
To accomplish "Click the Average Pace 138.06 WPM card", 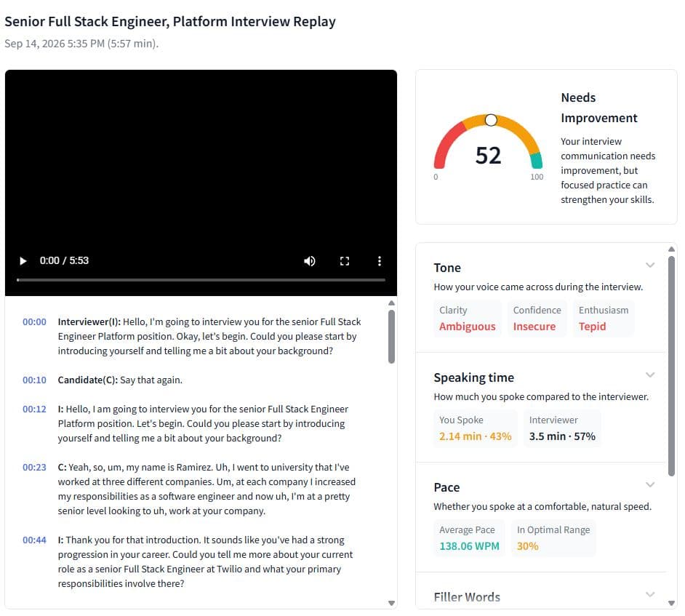I will click(469, 537).
